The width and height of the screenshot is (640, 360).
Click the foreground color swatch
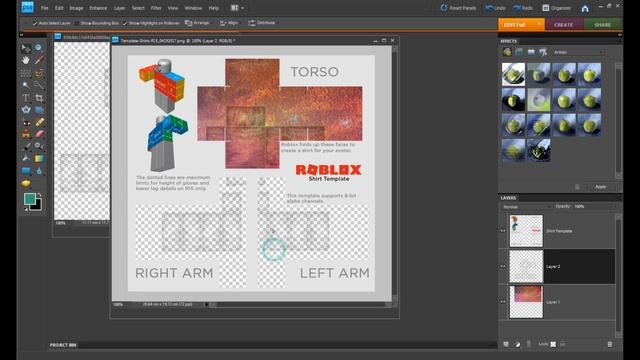(x=29, y=199)
